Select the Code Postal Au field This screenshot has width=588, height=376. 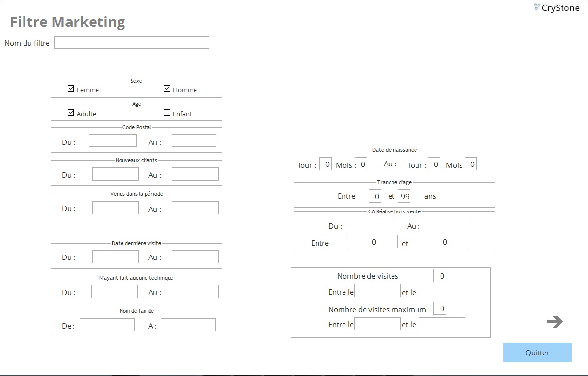194,141
